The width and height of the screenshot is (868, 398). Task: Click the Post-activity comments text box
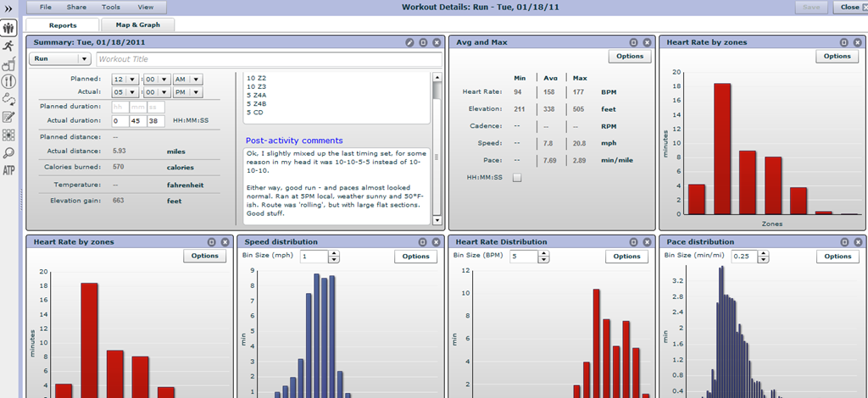point(337,185)
